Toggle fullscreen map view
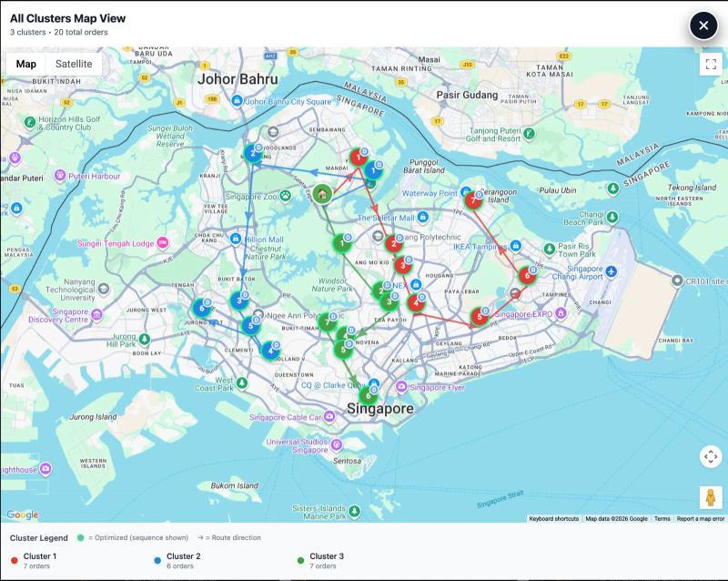 pos(711,64)
